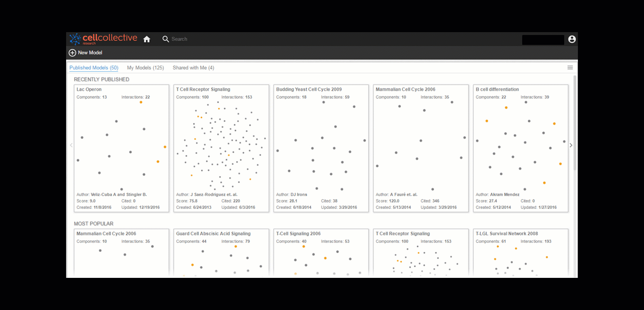Click Updated 12/19/2016 date

(149, 207)
